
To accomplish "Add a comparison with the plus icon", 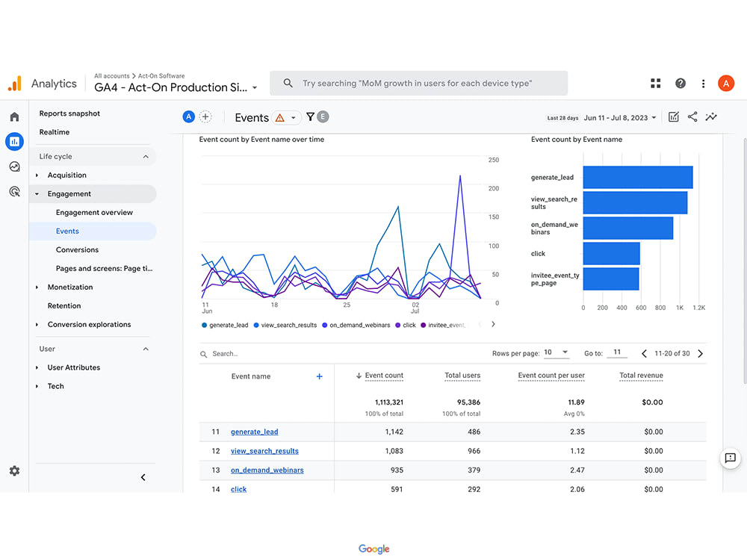I will (205, 116).
